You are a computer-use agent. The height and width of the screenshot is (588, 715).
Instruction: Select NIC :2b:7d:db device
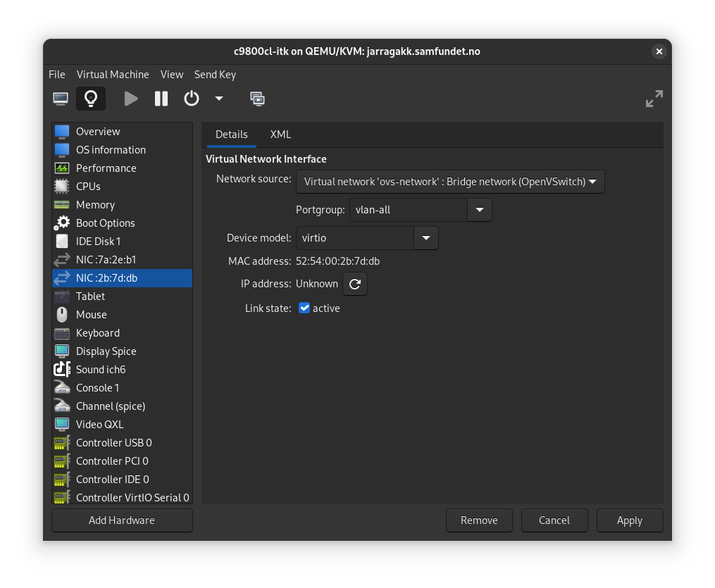(x=122, y=278)
